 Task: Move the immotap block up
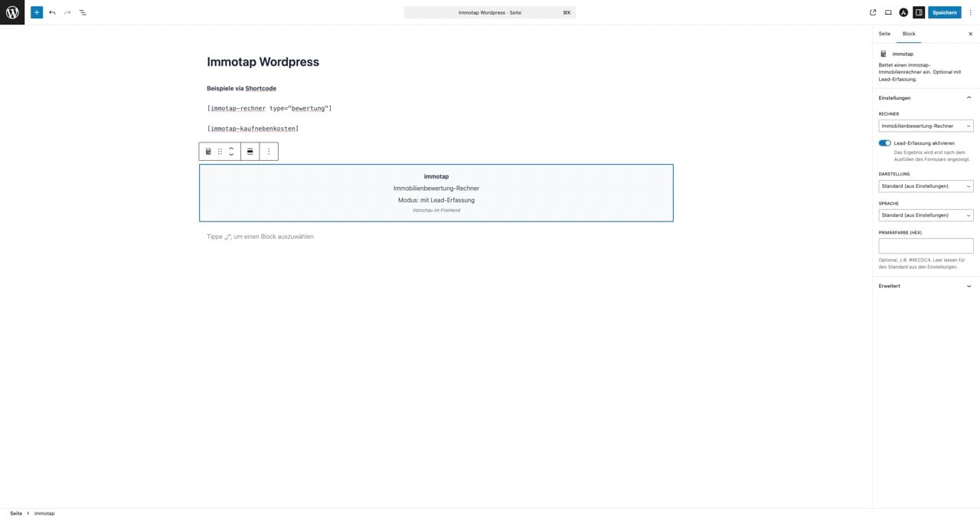(x=231, y=148)
